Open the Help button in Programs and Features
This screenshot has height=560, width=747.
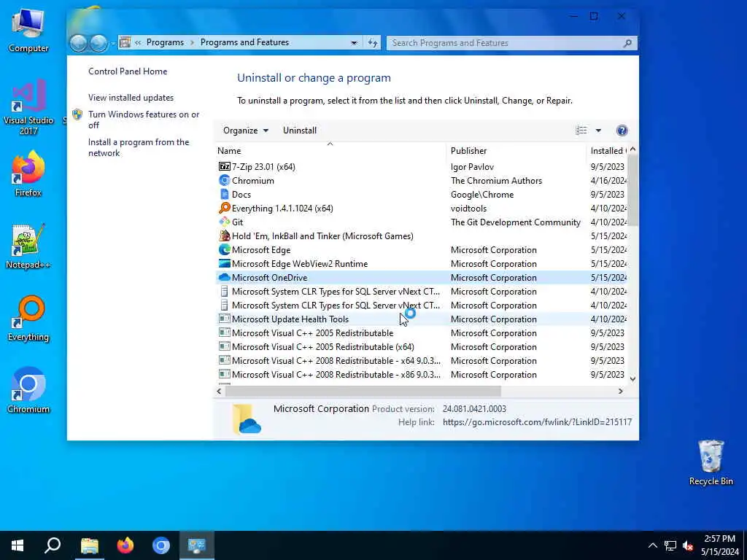click(622, 131)
